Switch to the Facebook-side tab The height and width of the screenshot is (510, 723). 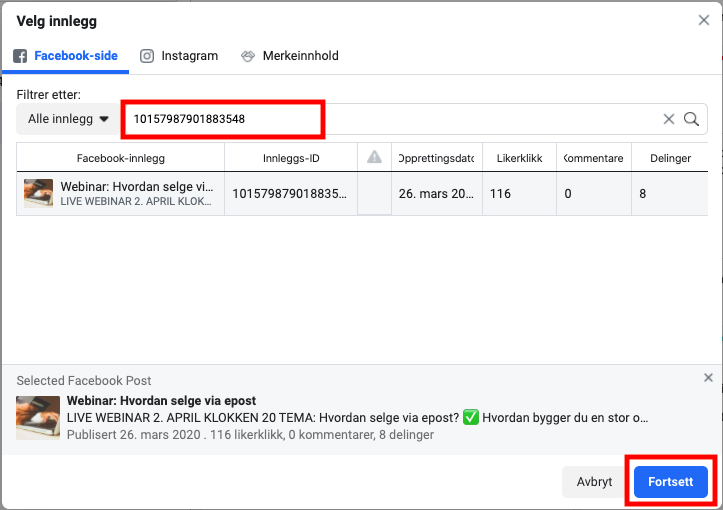pyautogui.click(x=65, y=56)
